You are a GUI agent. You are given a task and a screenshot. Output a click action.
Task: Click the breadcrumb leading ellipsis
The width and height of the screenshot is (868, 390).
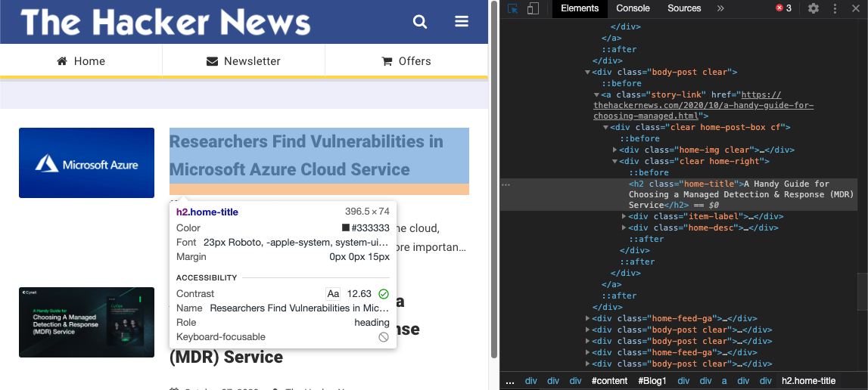tap(510, 381)
